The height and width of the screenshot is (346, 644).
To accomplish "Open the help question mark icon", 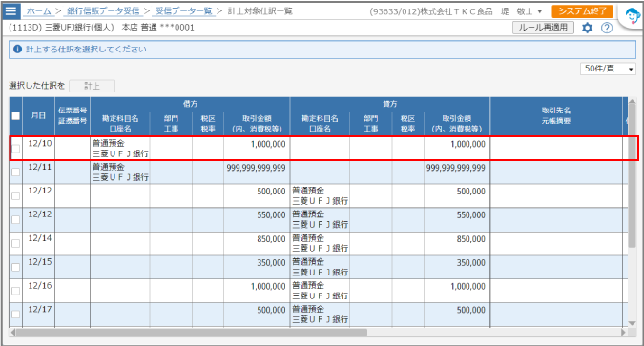I will coord(607,28).
